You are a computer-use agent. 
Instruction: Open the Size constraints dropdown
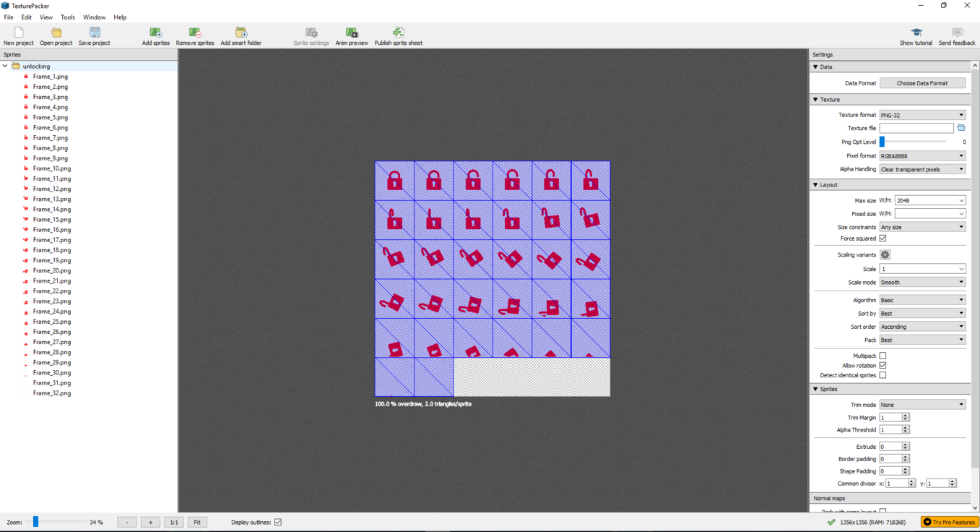pos(922,227)
